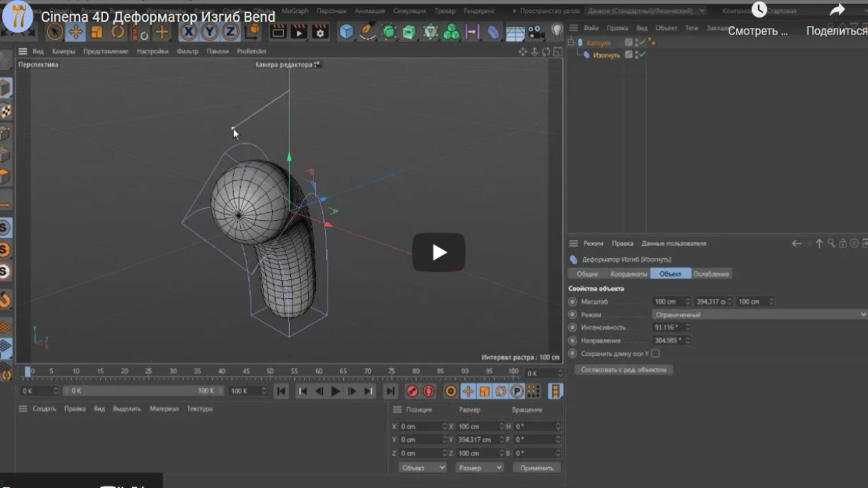Click the Направление value field 304.985

[x=668, y=340]
